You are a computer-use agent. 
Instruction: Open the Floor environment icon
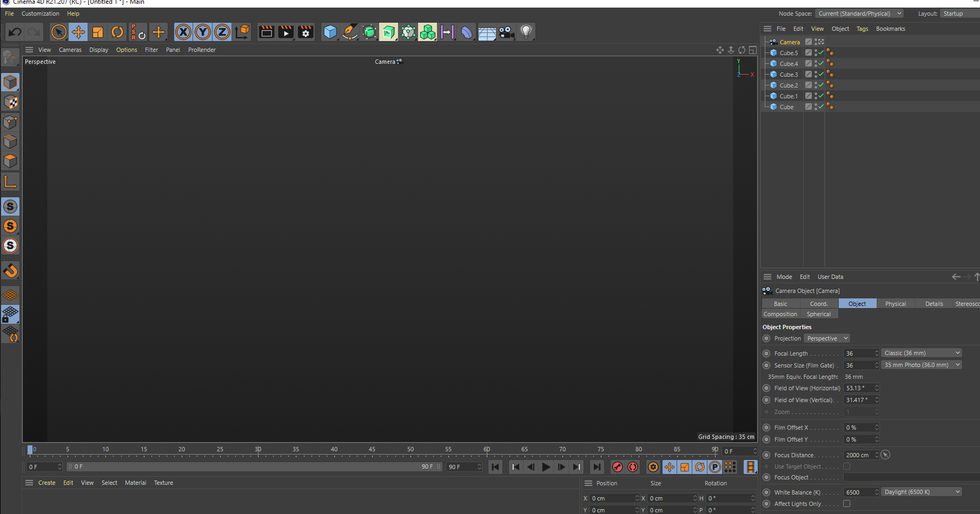tap(487, 33)
